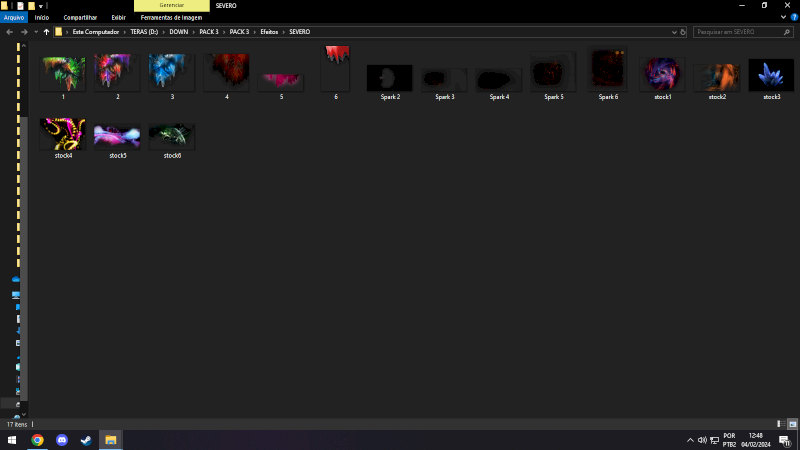Switch to details view in status bar
The height and width of the screenshot is (450, 800).
click(x=781, y=424)
